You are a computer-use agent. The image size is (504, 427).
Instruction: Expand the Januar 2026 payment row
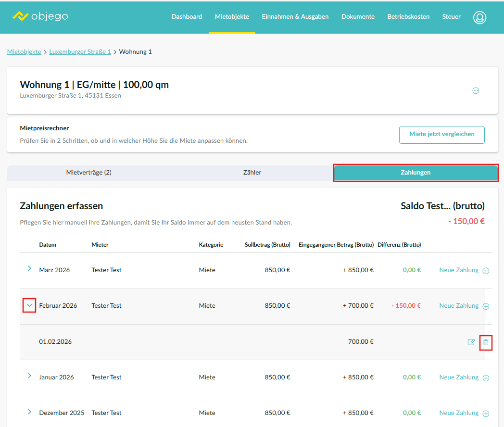click(x=29, y=376)
